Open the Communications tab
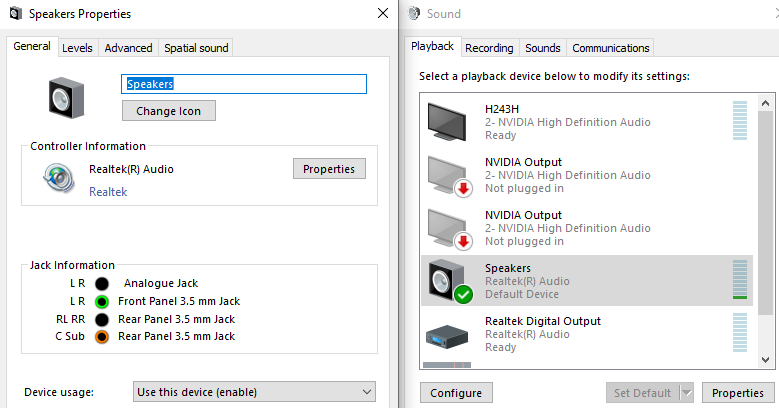The image size is (779, 408). click(611, 48)
